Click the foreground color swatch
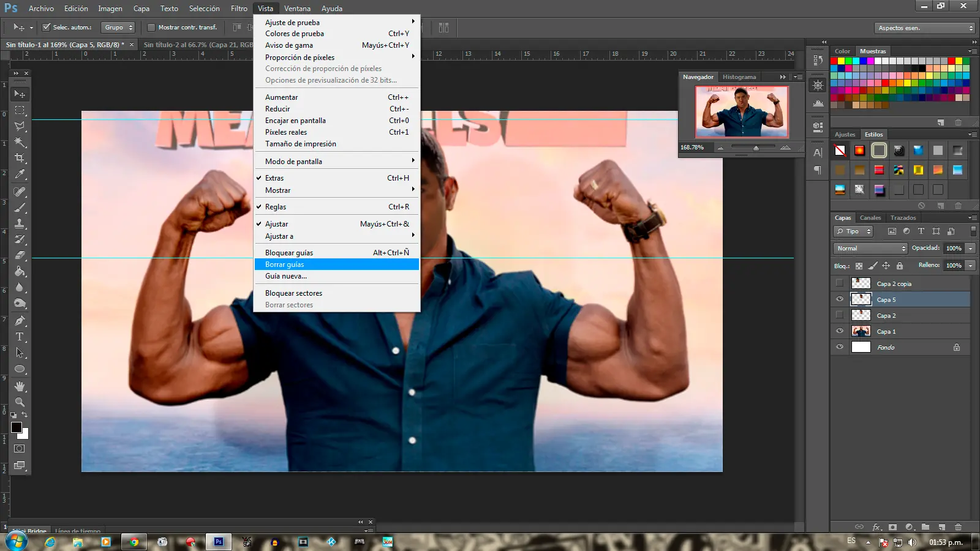 coord(17,427)
